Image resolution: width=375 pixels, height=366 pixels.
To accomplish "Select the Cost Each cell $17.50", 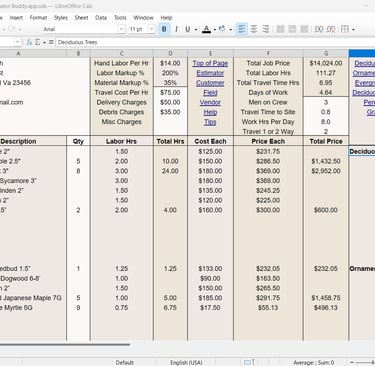I will [x=210, y=308].
